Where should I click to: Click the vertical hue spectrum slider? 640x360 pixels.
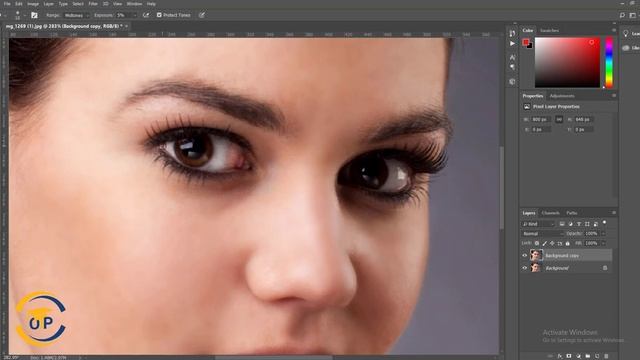[x=609, y=62]
